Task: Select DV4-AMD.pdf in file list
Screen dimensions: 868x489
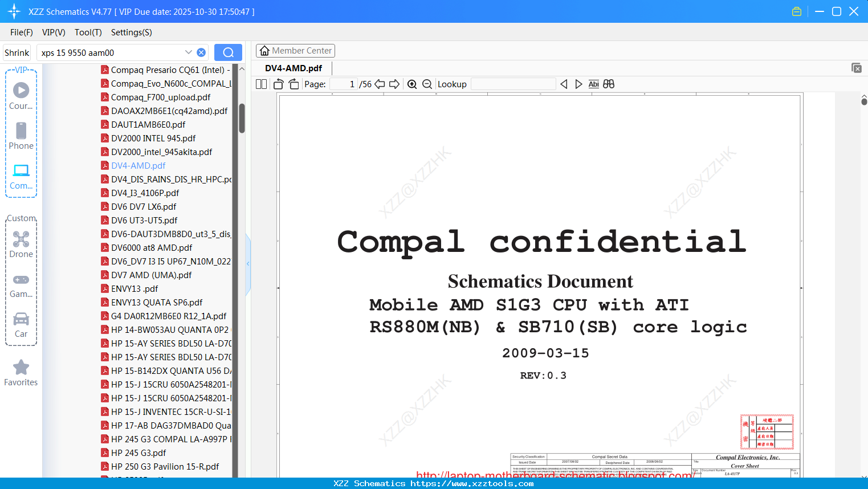Action: pos(133,166)
